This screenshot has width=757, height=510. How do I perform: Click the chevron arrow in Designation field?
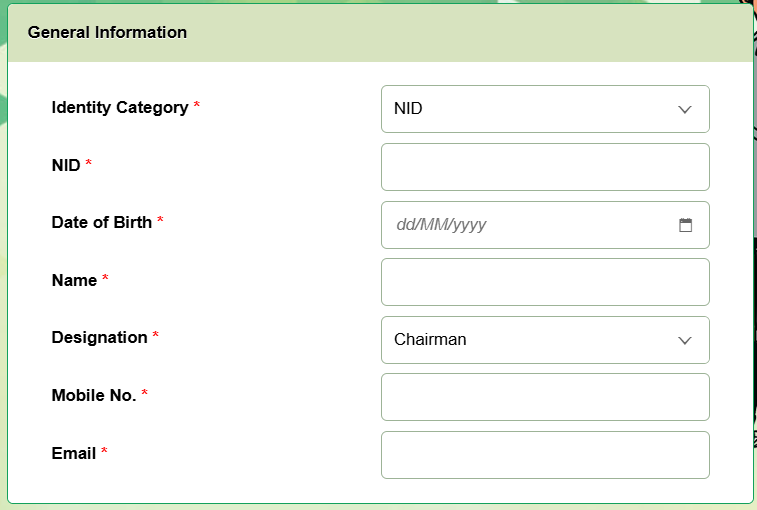pos(685,340)
